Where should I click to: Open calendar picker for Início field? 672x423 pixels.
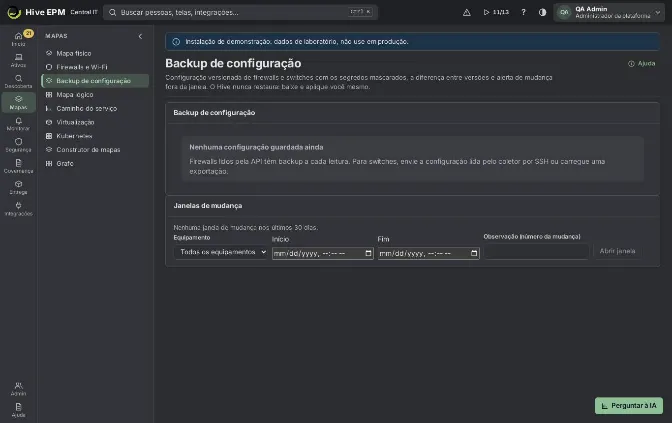368,253
